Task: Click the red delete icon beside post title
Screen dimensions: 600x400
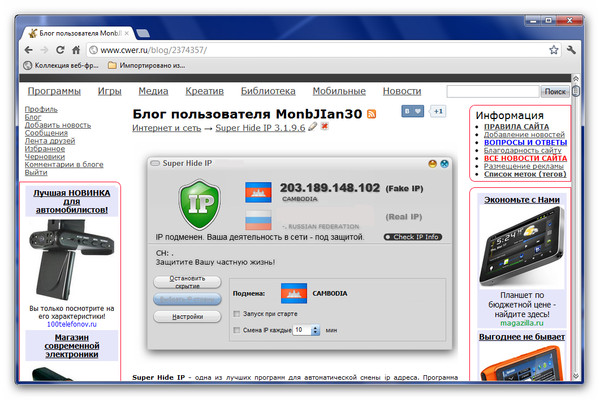Action: (x=325, y=128)
